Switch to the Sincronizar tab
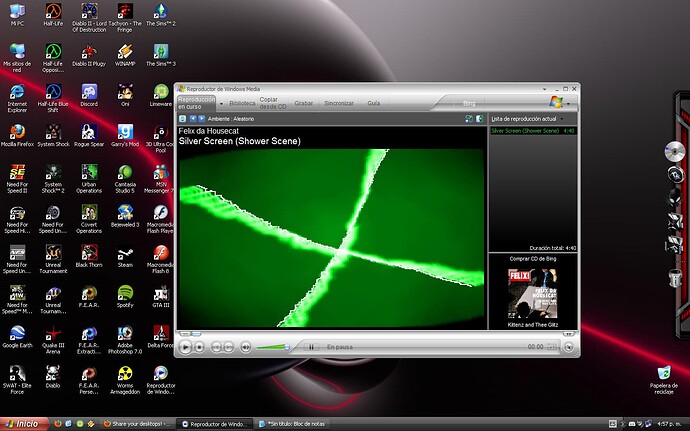The height and width of the screenshot is (431, 690). point(339,102)
